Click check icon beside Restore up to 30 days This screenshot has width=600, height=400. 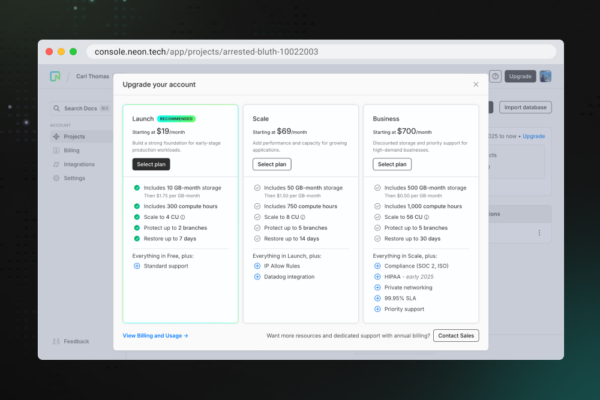(x=377, y=238)
